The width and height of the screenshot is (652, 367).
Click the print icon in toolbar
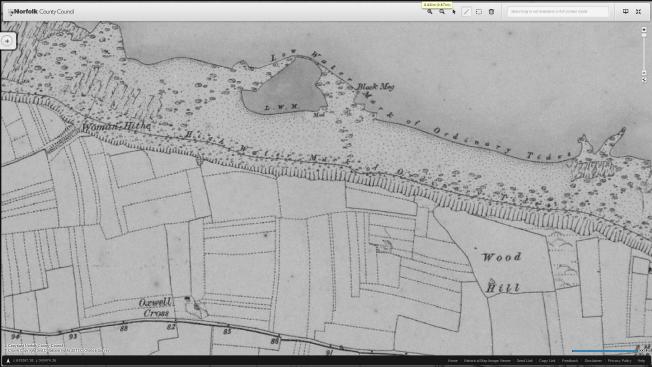[491, 12]
